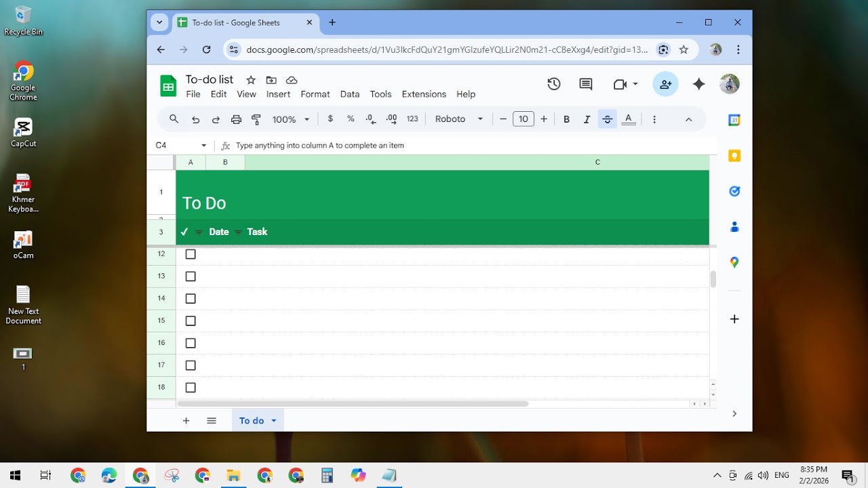Decrease font size with minus button
This screenshot has height=488, width=868.
click(503, 119)
